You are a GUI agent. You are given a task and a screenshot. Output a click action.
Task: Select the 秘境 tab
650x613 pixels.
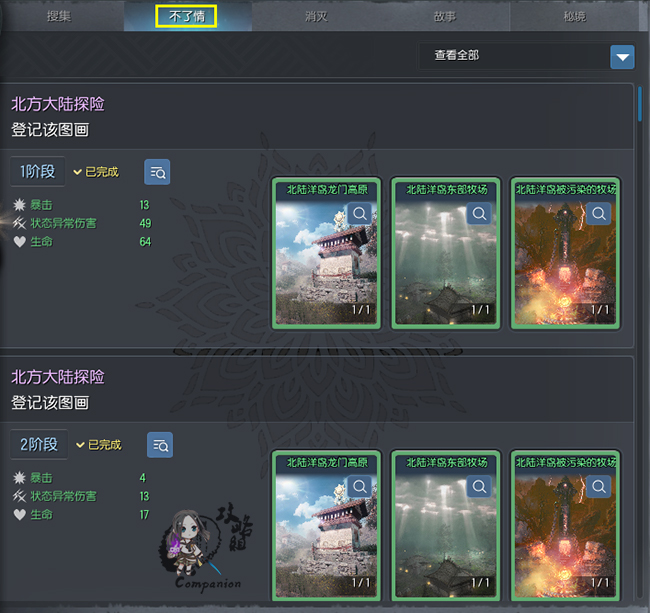(575, 16)
